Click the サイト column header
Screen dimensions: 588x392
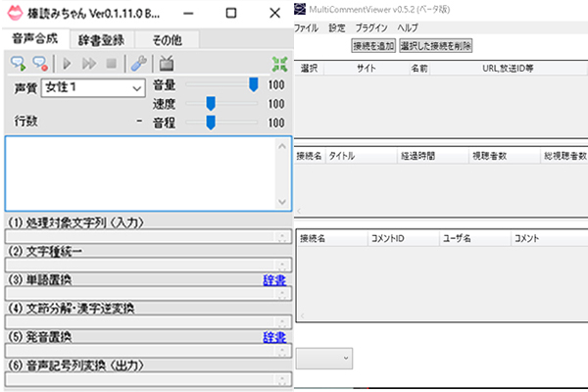tap(367, 69)
